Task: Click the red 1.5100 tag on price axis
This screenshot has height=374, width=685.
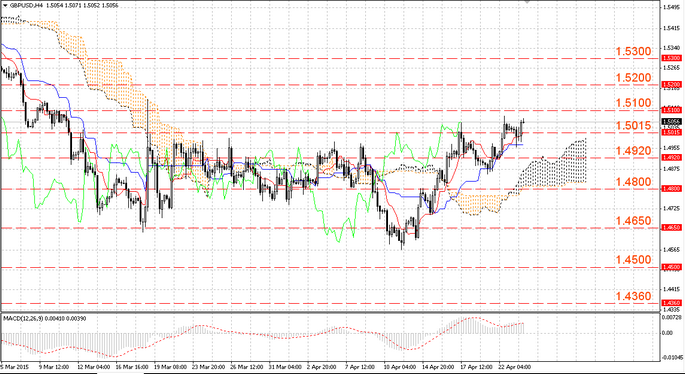Action: click(x=671, y=110)
